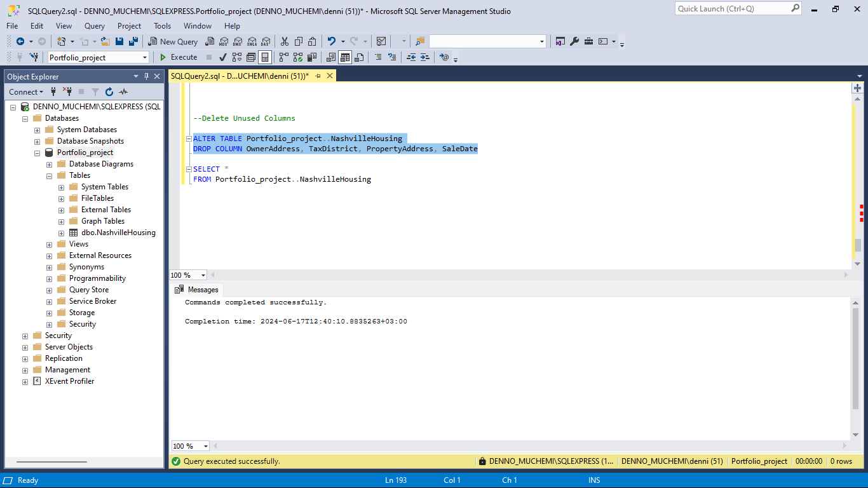Click the Navigate Backward arrow icon
868x488 pixels.
pos(20,41)
